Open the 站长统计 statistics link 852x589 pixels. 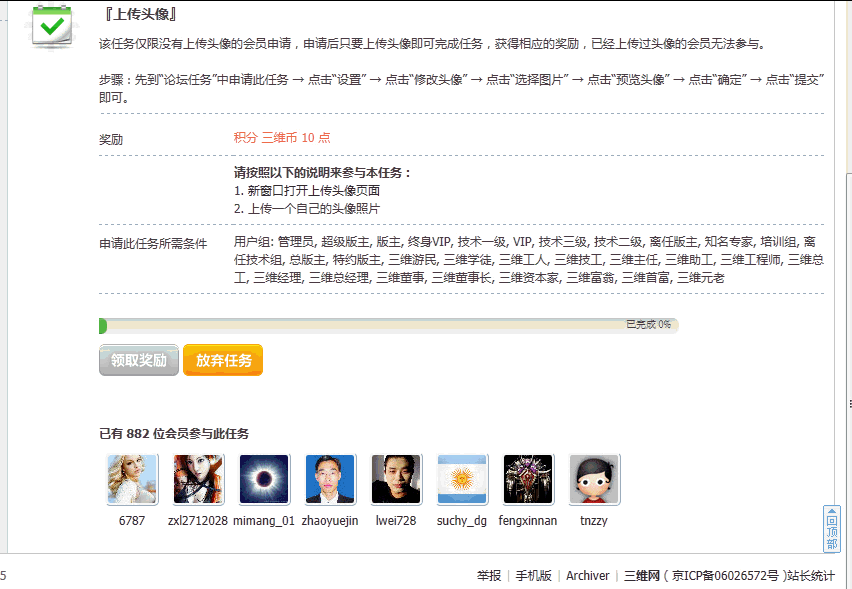tap(811, 575)
